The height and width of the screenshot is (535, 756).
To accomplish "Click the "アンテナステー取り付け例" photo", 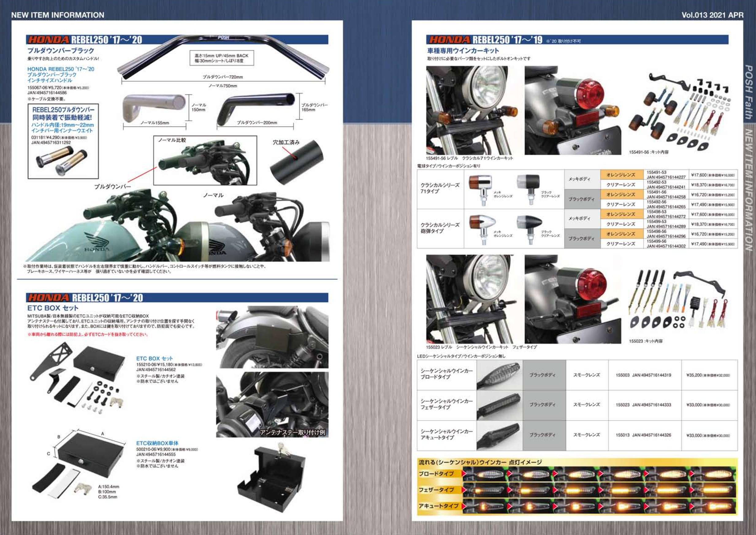I will 272,404.
